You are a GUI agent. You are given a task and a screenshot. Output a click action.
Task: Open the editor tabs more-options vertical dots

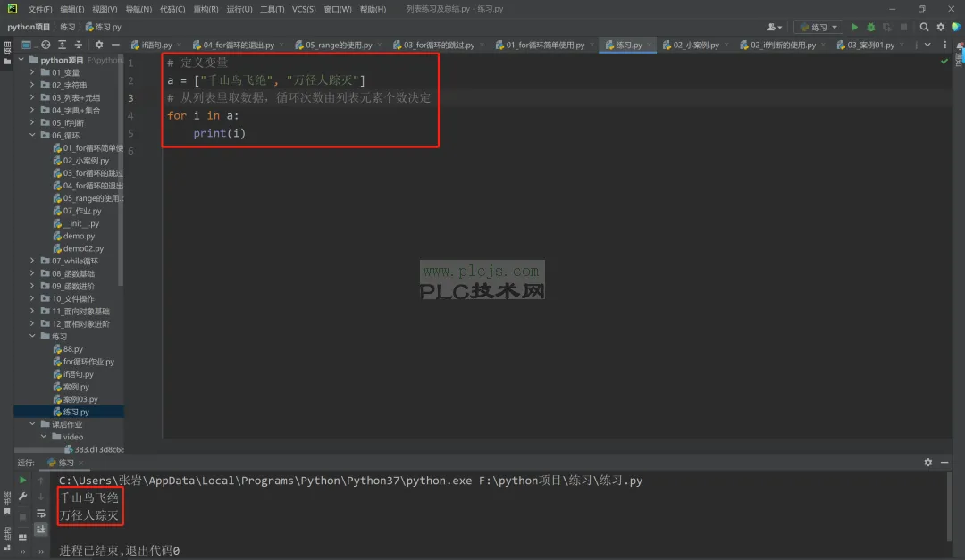(945, 45)
